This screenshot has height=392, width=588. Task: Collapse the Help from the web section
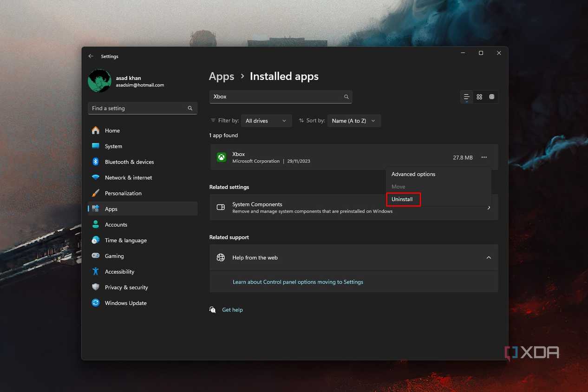[489, 257]
